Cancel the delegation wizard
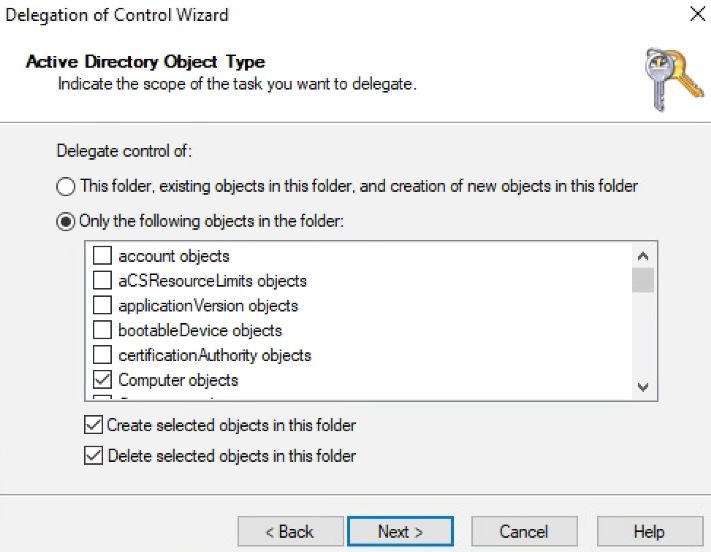Viewport: 711px width, 552px height. pos(524,531)
